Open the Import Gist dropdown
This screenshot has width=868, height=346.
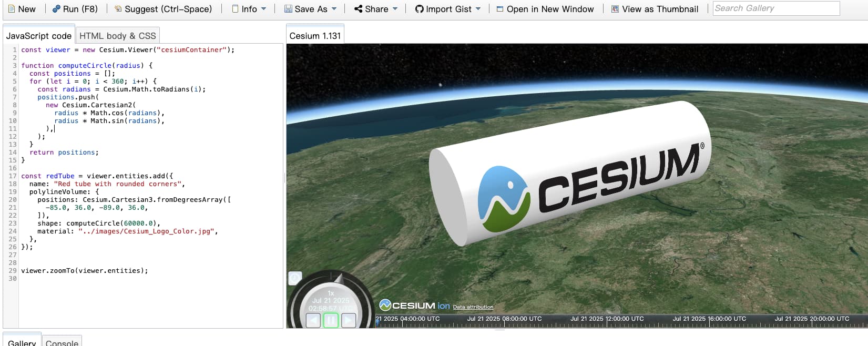[448, 9]
